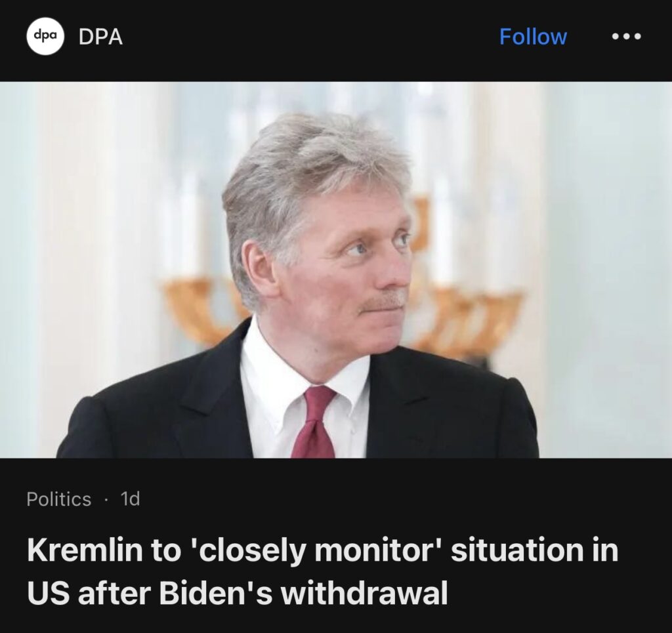The image size is (672, 633).
Task: Open the article photo thumbnail
Action: pos(336,270)
